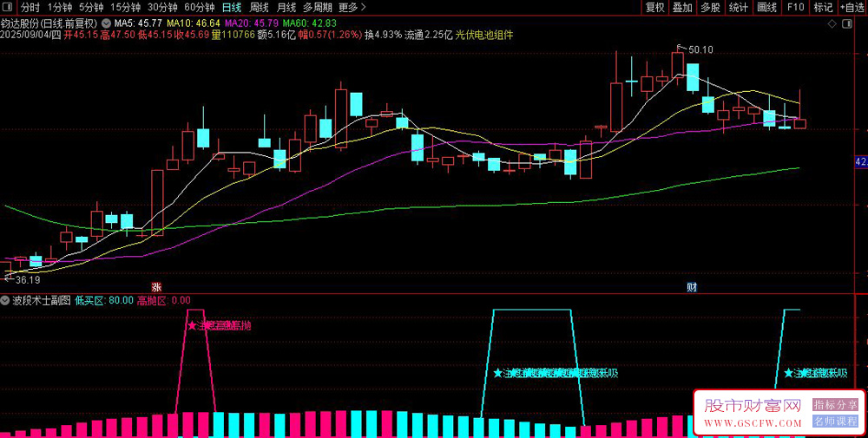This screenshot has height=438, width=868.
Task: Click the MA60: 42.83 indicator label
Action: click(x=310, y=23)
